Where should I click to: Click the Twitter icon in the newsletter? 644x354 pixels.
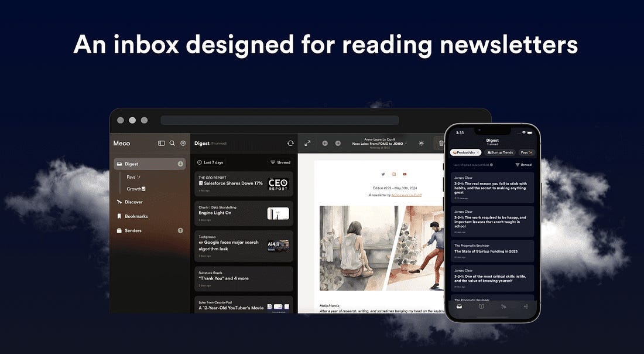pos(383,174)
